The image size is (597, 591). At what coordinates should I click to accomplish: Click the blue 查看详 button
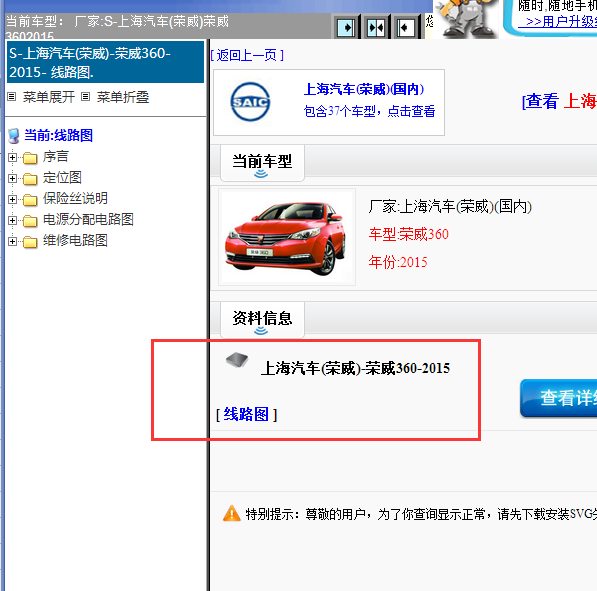click(x=559, y=398)
